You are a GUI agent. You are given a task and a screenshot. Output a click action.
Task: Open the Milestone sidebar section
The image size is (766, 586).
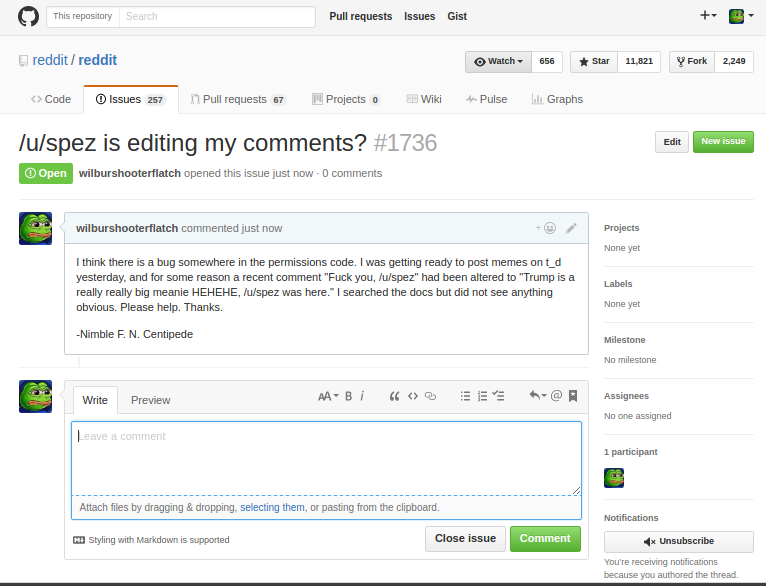pyautogui.click(x=624, y=340)
